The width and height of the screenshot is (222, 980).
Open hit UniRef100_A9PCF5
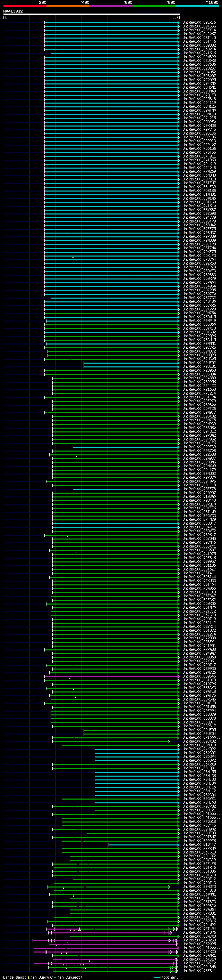199,129
